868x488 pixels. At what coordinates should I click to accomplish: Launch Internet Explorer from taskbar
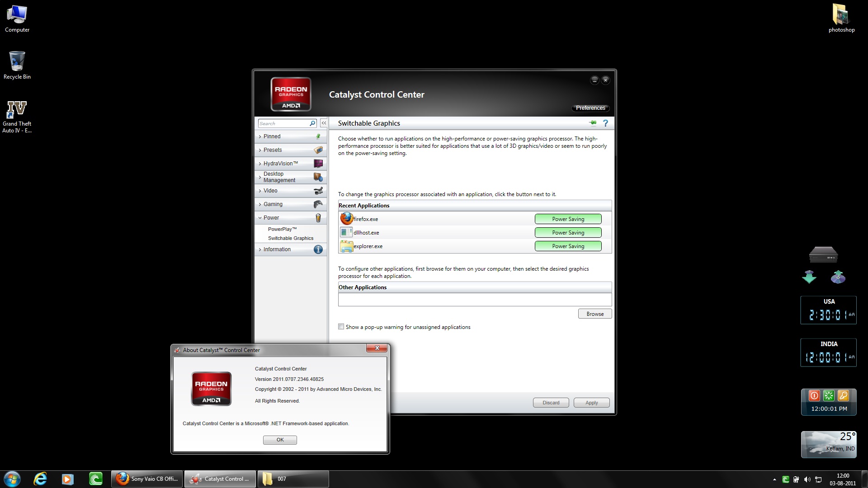(40, 479)
